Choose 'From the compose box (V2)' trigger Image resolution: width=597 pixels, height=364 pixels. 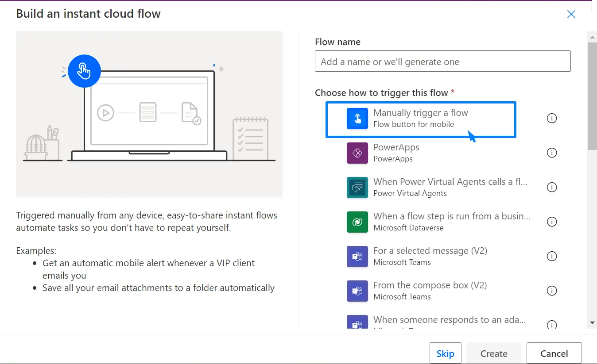coord(430,285)
